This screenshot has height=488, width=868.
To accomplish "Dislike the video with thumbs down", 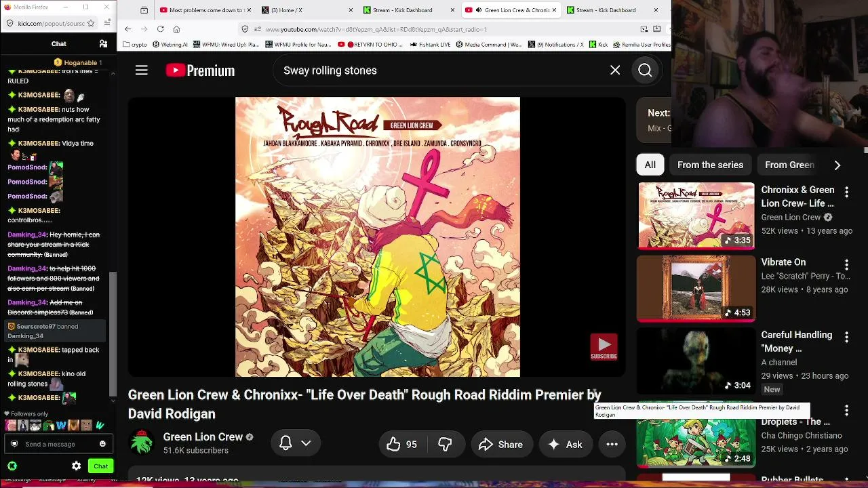I will (446, 445).
